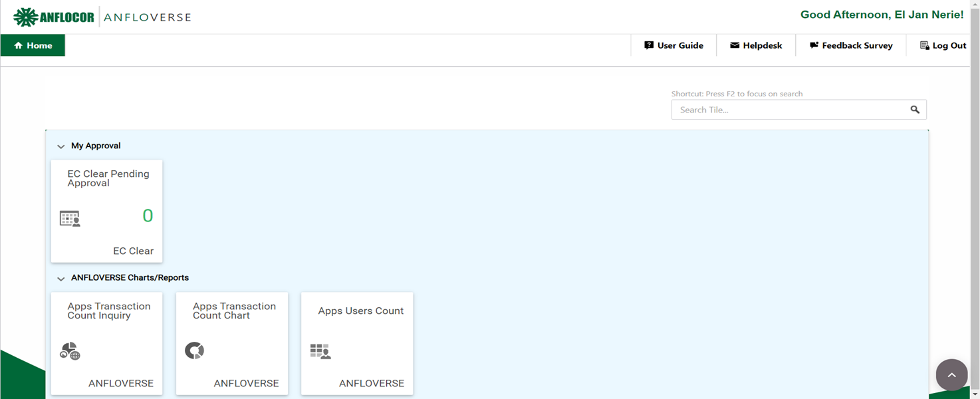Open the Feedback Survey
The image size is (980, 399).
pyautogui.click(x=851, y=45)
